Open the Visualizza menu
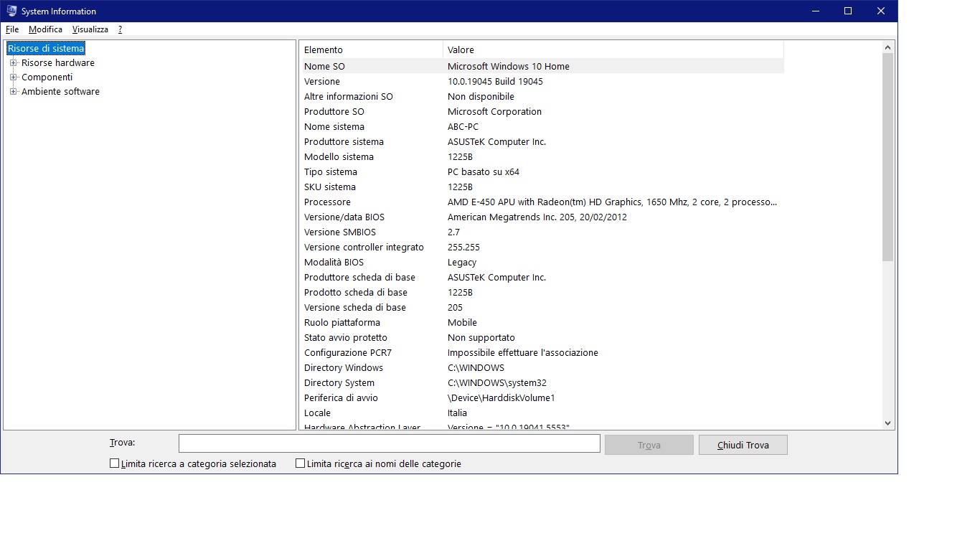The width and height of the screenshot is (980, 551). (90, 29)
